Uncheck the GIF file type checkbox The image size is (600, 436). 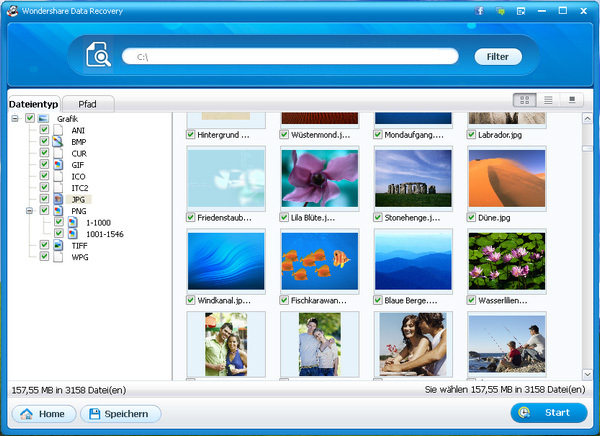(x=44, y=165)
